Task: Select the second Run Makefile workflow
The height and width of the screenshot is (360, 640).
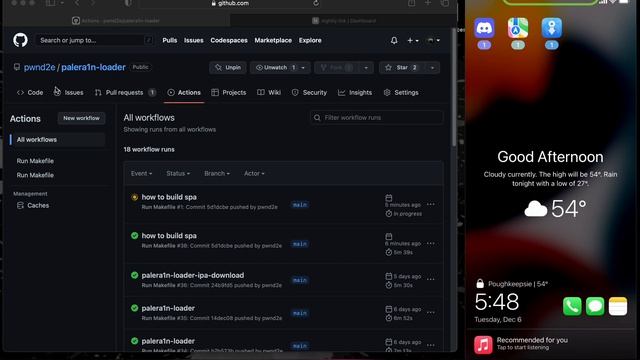Action: coord(35,175)
